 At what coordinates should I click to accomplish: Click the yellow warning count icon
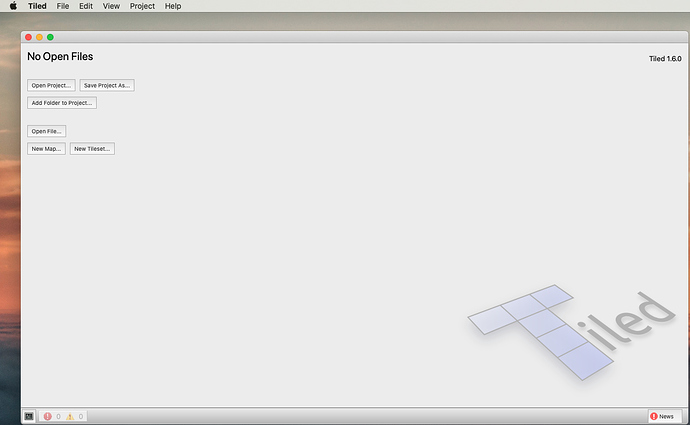(x=70, y=416)
